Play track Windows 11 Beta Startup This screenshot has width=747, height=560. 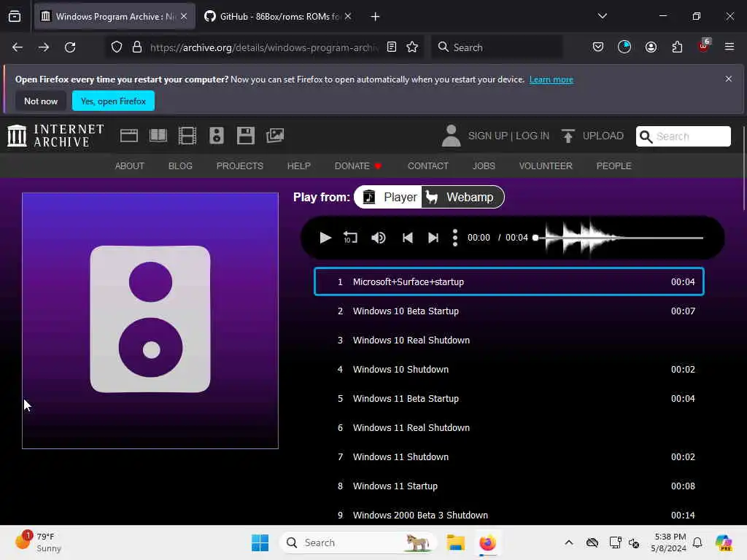coord(508,398)
